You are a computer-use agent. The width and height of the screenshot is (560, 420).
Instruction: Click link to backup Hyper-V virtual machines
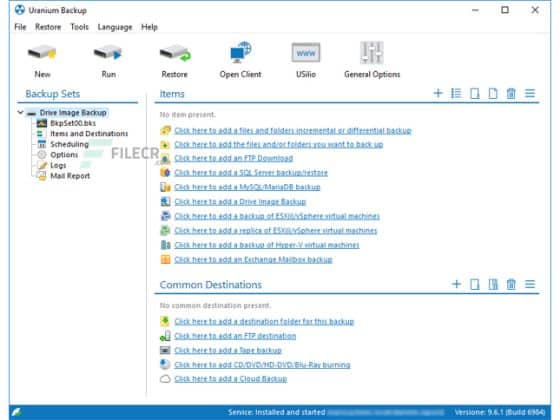267,245
